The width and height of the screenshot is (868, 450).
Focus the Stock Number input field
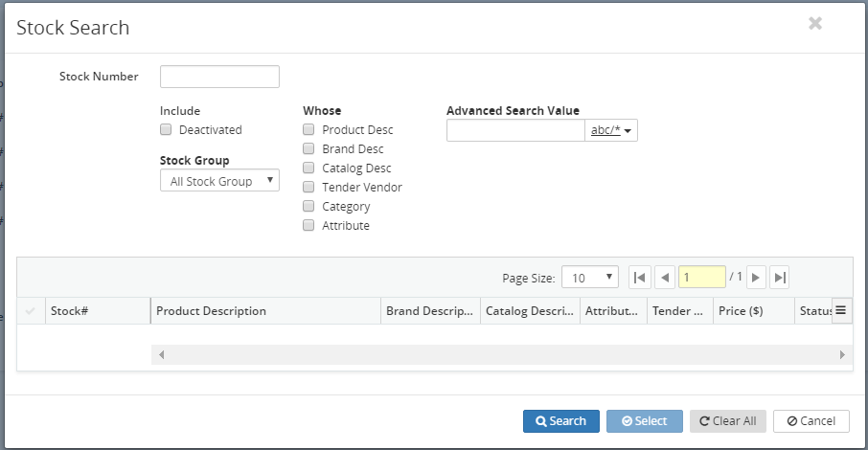[219, 77]
